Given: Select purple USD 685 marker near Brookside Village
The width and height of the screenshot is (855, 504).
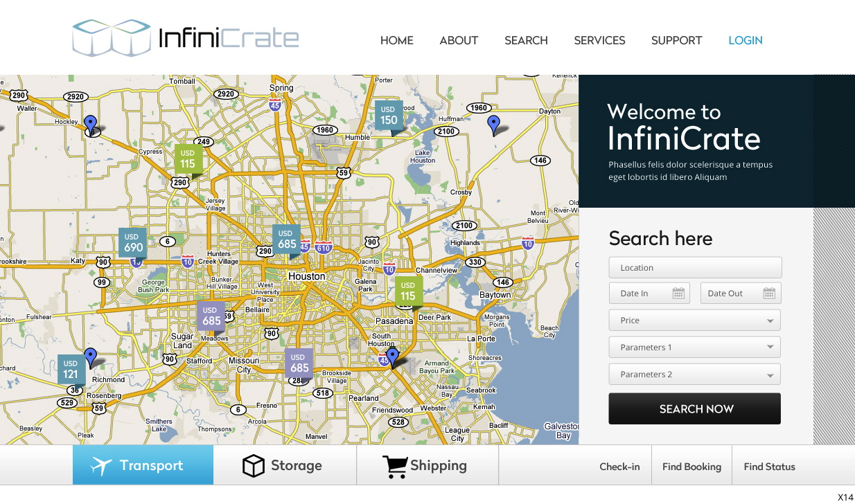Looking at the screenshot, I should coord(299,364).
